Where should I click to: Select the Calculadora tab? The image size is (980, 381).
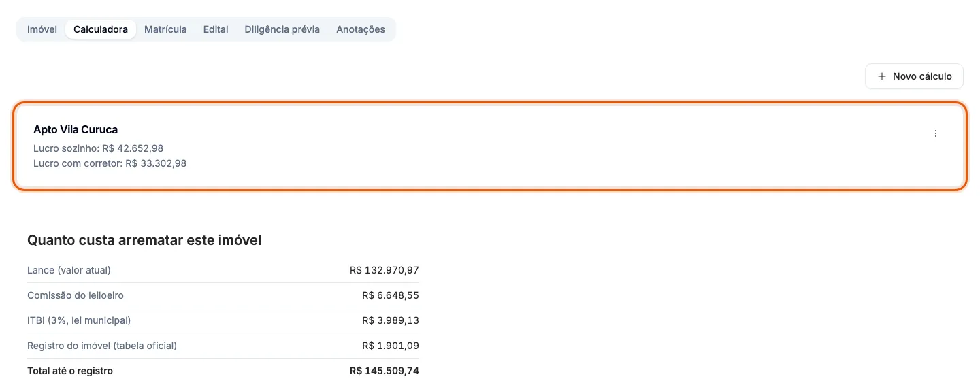[x=101, y=29]
